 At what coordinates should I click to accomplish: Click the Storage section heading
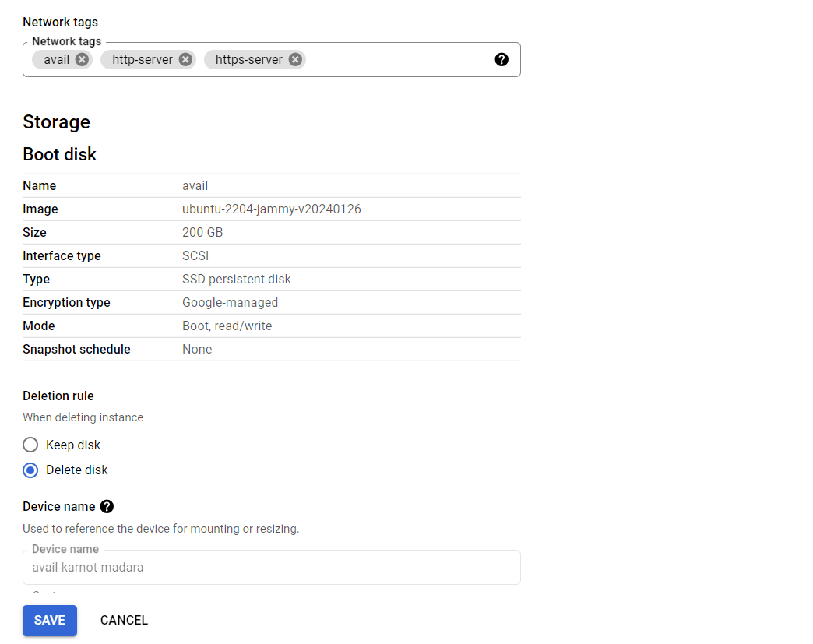pos(57,122)
